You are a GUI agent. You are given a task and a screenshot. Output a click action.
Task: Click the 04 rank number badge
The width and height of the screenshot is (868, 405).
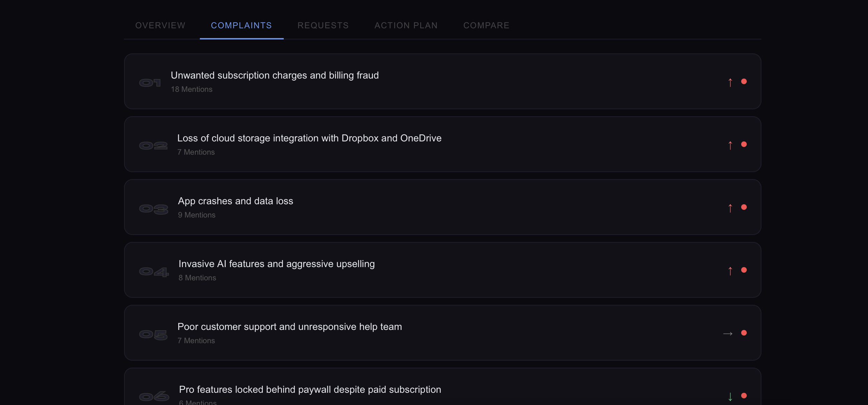click(154, 272)
